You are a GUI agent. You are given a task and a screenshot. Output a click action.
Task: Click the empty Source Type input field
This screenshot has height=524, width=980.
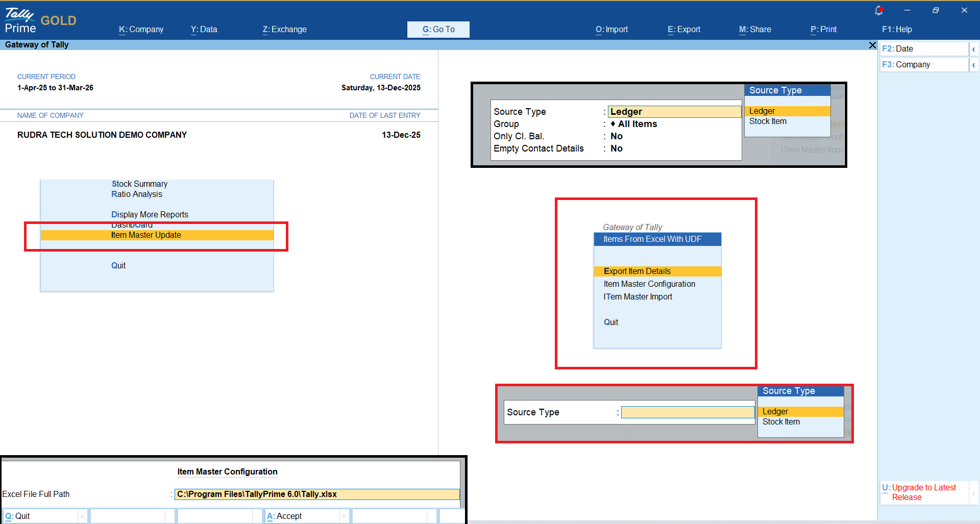pos(687,412)
